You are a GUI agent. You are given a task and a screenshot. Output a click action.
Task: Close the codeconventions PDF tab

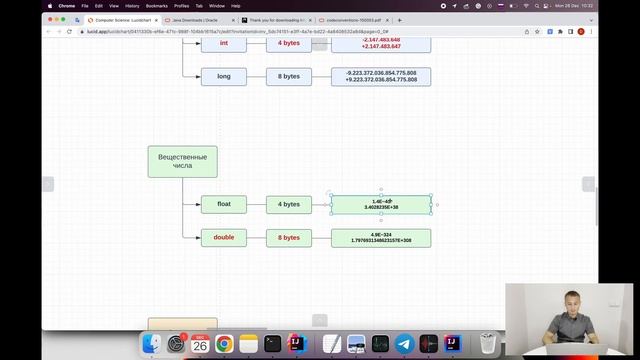(x=387, y=20)
